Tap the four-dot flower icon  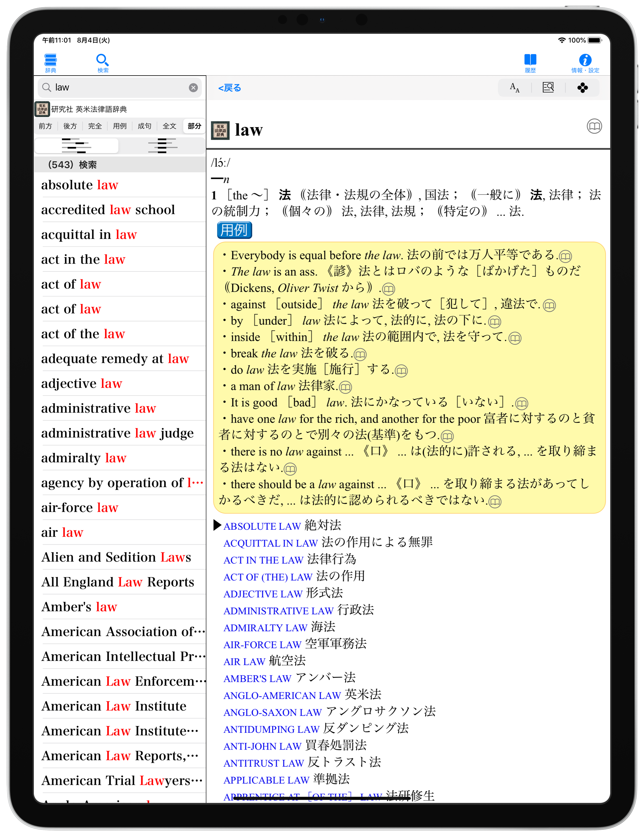coord(582,88)
